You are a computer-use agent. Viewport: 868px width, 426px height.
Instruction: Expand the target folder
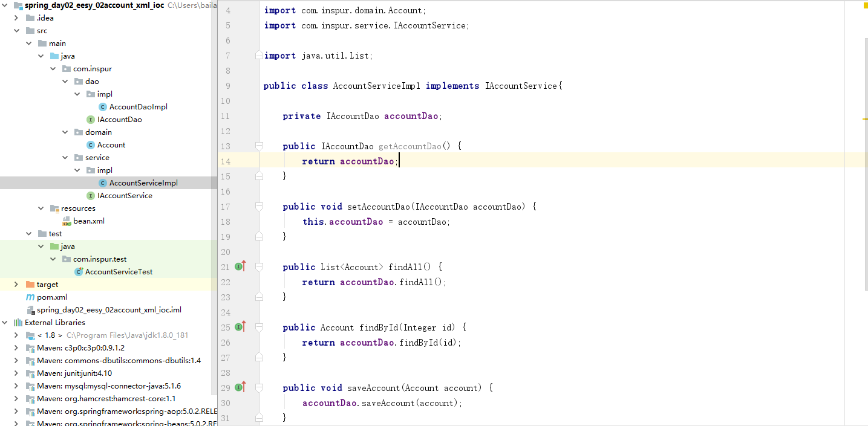point(17,285)
